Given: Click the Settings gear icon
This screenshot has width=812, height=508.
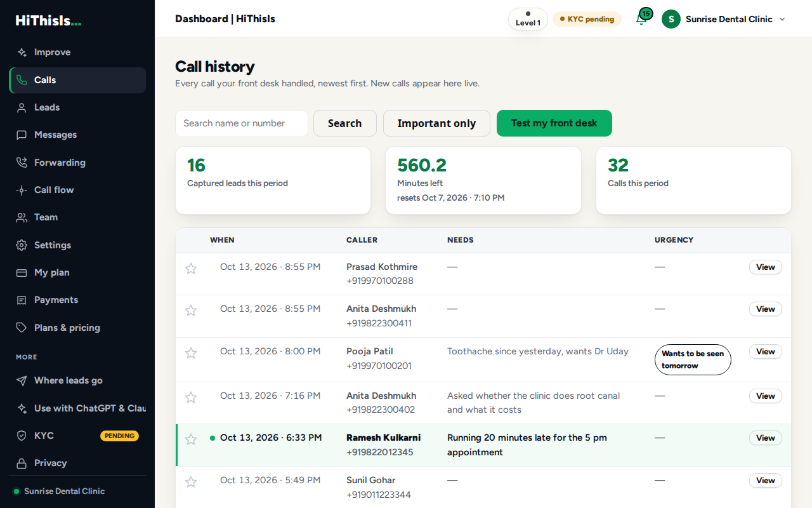Looking at the screenshot, I should pyautogui.click(x=22, y=245).
